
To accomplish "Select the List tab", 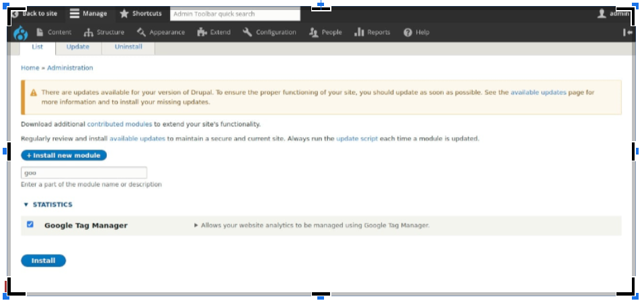I will point(38,47).
